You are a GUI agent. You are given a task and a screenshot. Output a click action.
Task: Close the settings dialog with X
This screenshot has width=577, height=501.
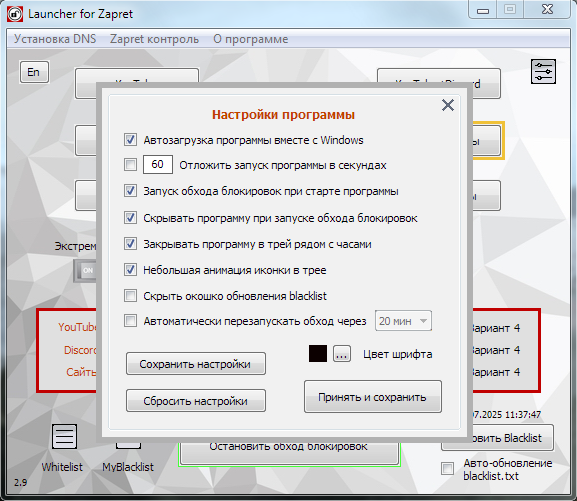(447, 105)
